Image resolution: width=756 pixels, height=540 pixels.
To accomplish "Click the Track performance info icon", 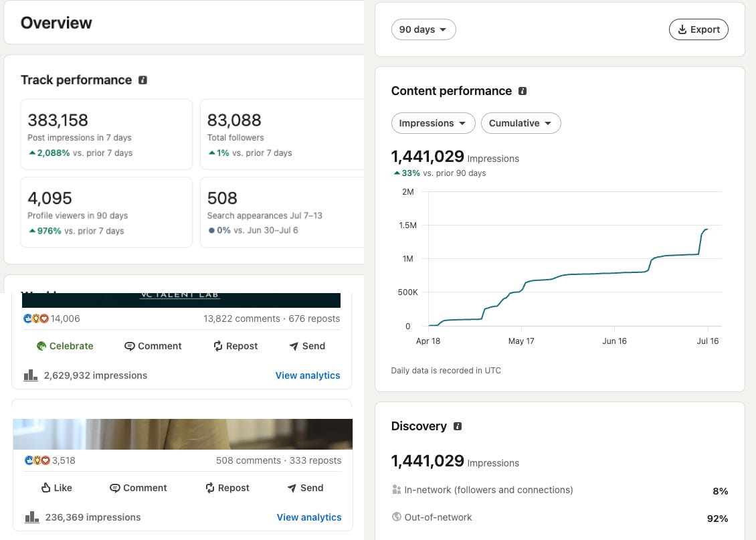I will [x=143, y=80].
